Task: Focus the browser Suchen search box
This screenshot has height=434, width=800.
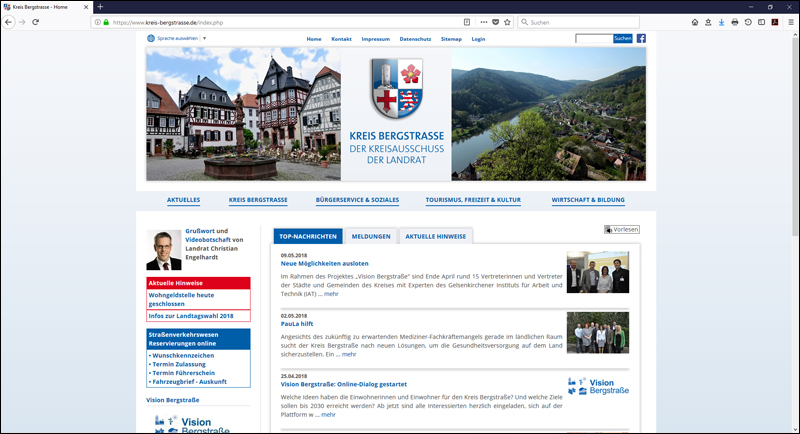Action: (x=579, y=22)
